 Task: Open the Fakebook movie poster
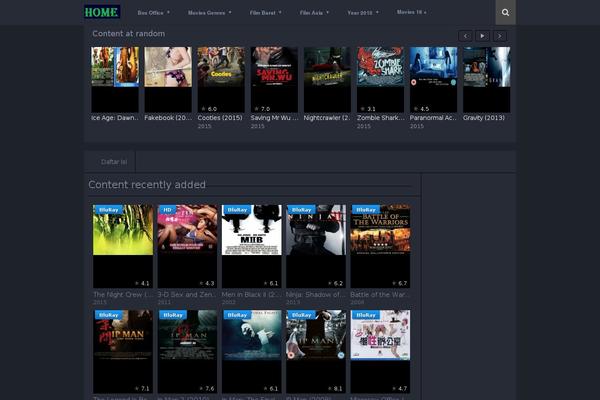tap(168, 80)
